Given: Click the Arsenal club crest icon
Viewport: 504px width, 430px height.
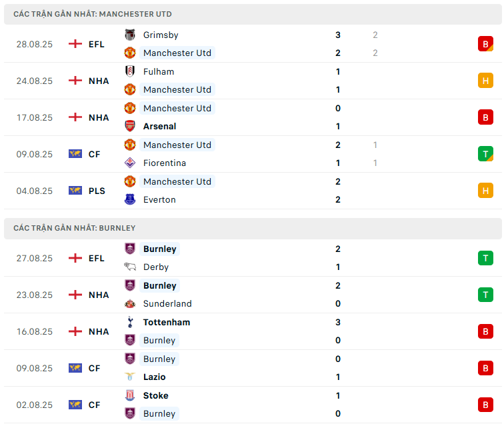Looking at the screenshot, I should click(130, 126).
